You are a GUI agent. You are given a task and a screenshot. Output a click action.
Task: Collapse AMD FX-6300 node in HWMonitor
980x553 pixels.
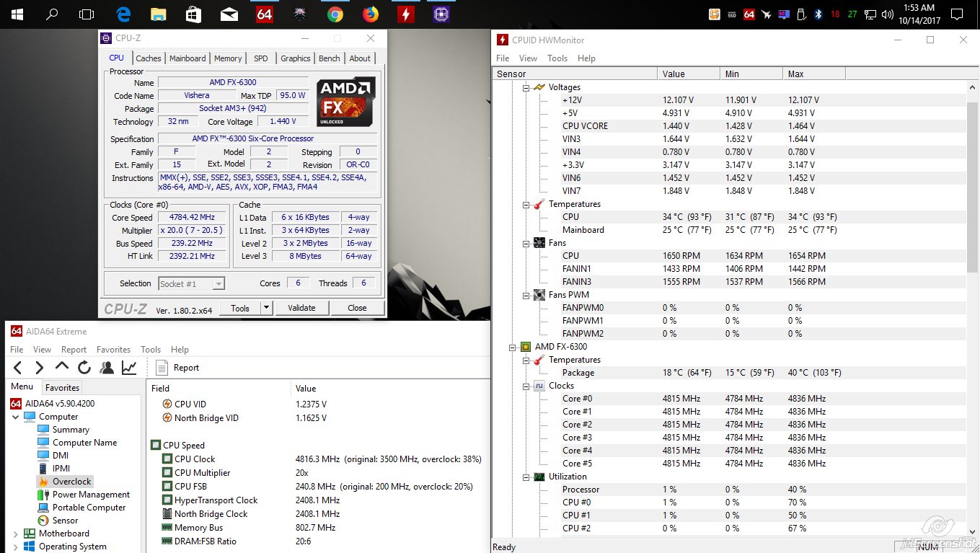click(x=513, y=347)
